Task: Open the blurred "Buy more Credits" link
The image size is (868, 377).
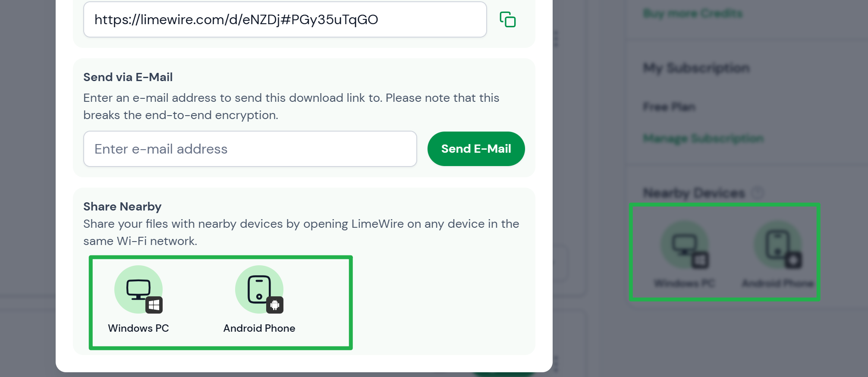Action: pos(692,14)
